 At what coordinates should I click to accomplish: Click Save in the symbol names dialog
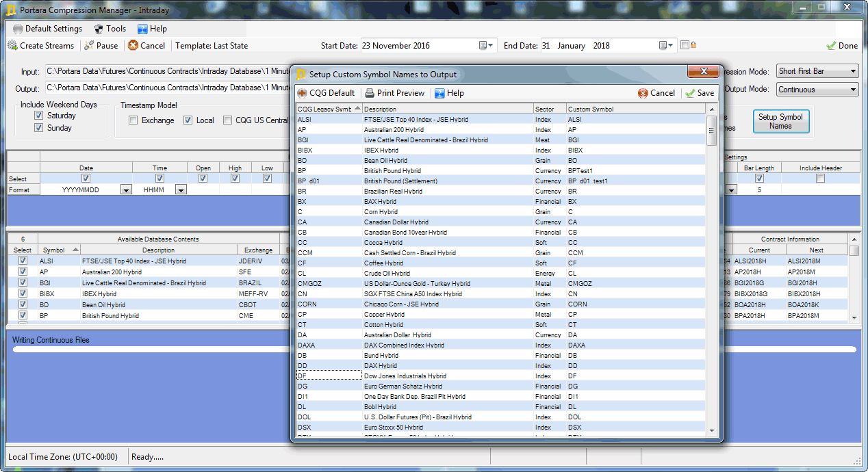point(700,93)
